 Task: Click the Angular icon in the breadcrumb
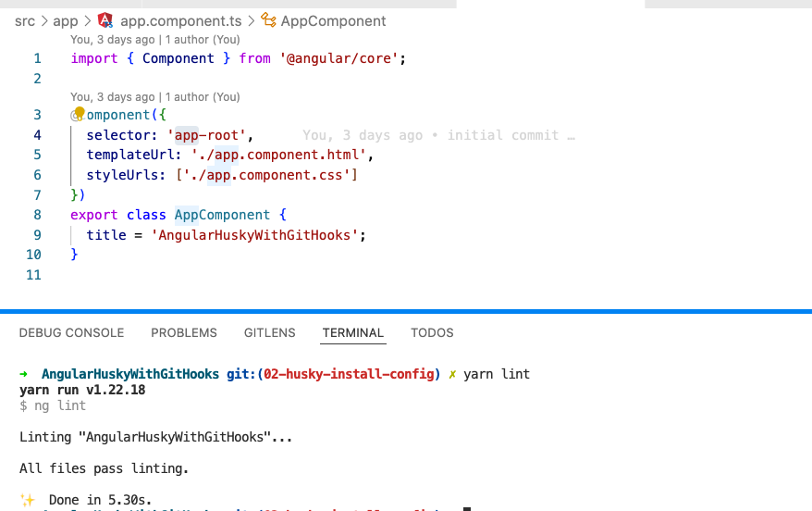click(105, 20)
